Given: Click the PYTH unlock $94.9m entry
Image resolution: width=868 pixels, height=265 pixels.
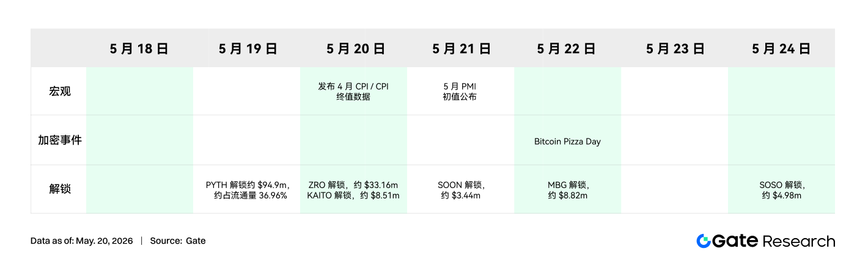Looking at the screenshot, I should pos(248,190).
